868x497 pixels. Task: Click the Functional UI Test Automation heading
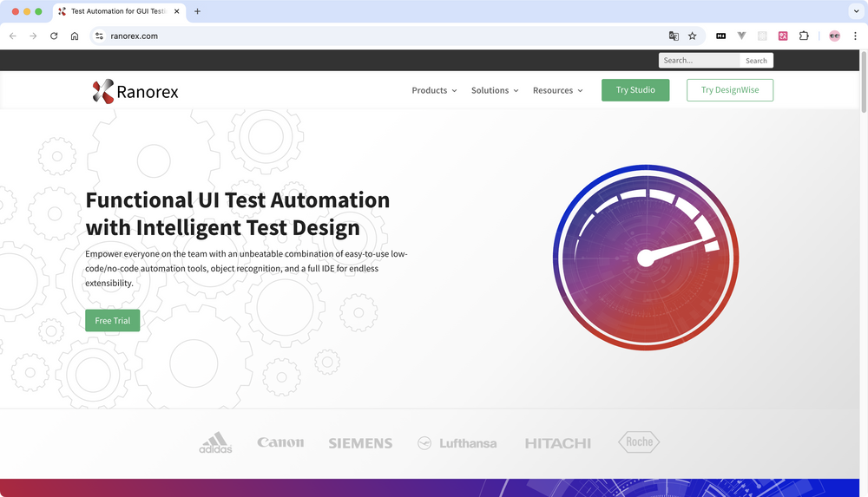(x=238, y=213)
